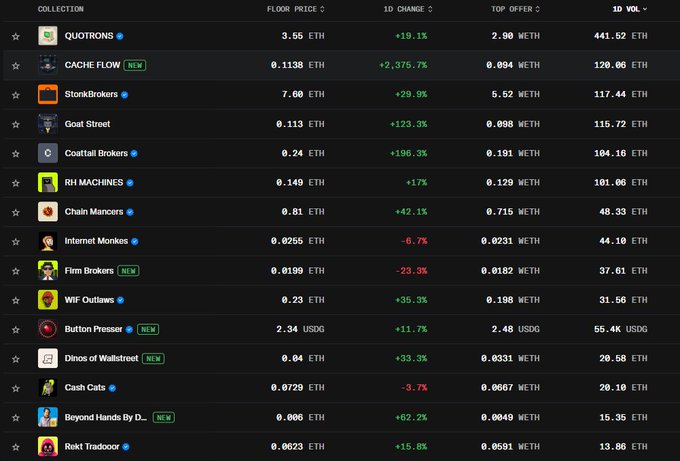Click the 0.0231 WETH top offer
Image resolution: width=680 pixels, height=461 pixels.
[510, 241]
